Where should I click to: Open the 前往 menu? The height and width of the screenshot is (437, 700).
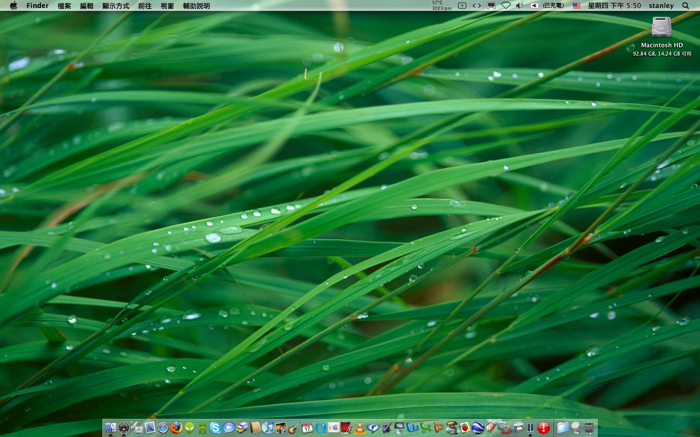145,6
